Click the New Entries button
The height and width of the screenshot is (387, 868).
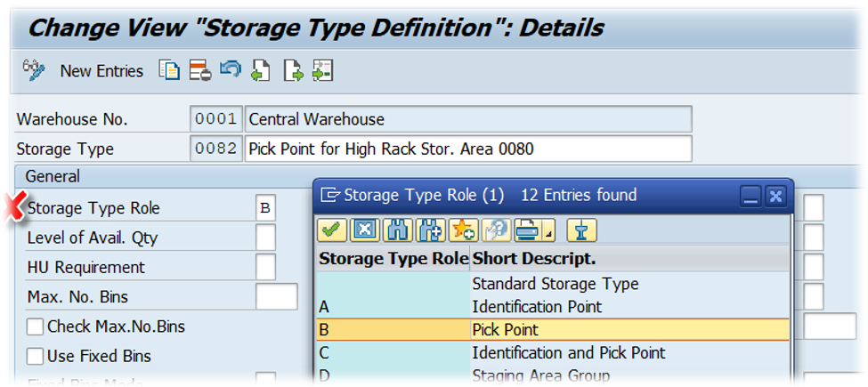pos(101,71)
